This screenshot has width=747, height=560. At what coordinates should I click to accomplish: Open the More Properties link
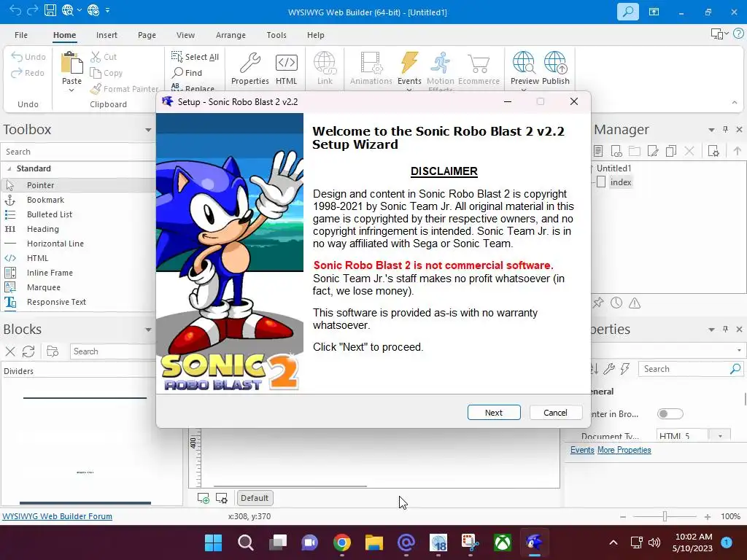click(x=624, y=450)
